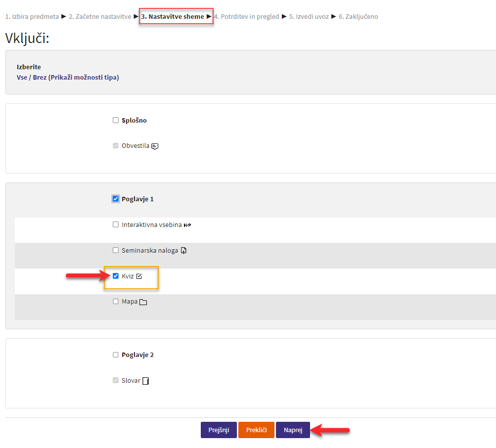Viewport: 496px width, 448px height.
Task: Tick the Poglavje 2 checkbox
Action: [115, 355]
